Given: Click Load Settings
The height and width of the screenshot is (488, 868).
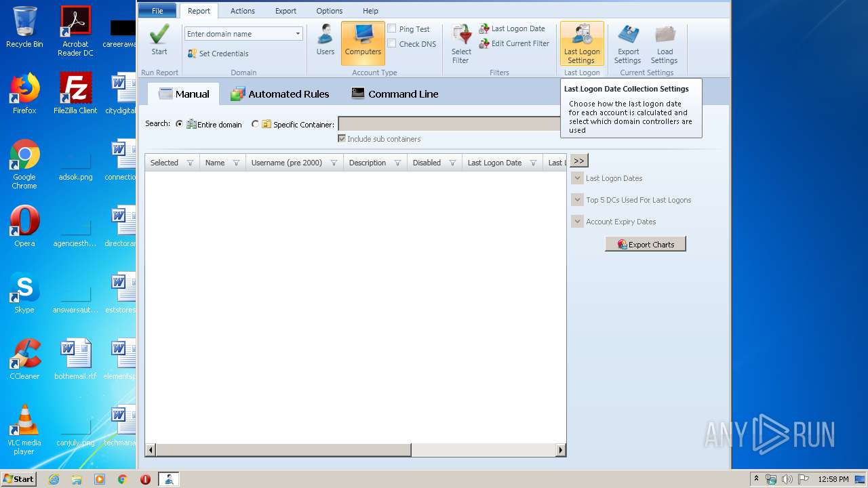Looking at the screenshot, I should coord(665,44).
